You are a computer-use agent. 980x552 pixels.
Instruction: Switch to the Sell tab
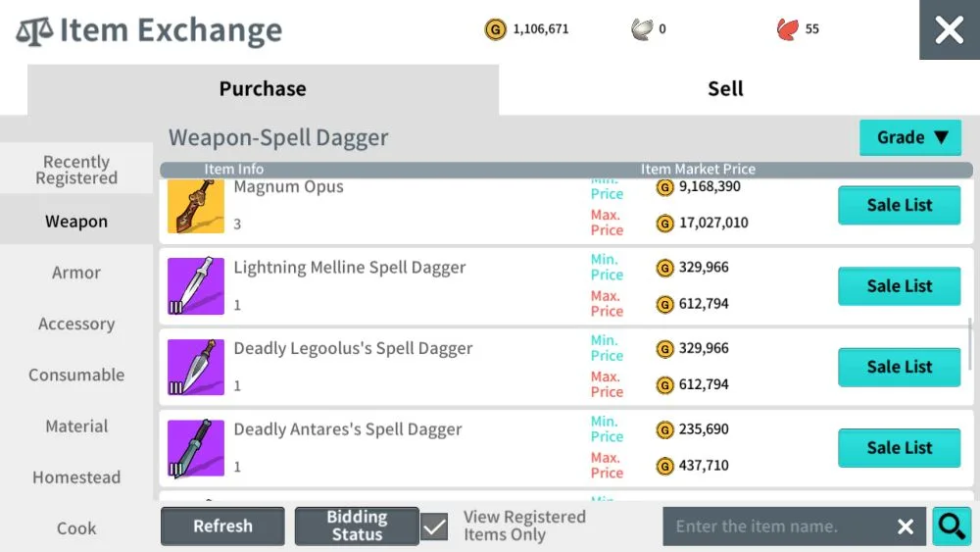click(725, 89)
